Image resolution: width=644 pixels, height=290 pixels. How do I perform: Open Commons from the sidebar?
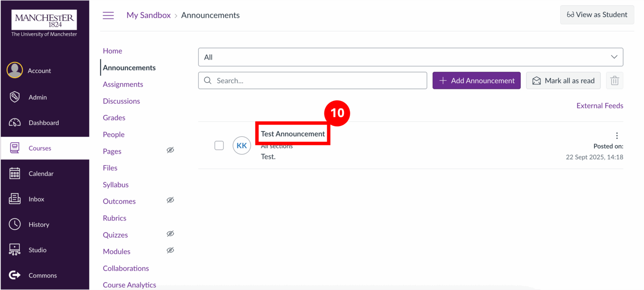click(42, 275)
